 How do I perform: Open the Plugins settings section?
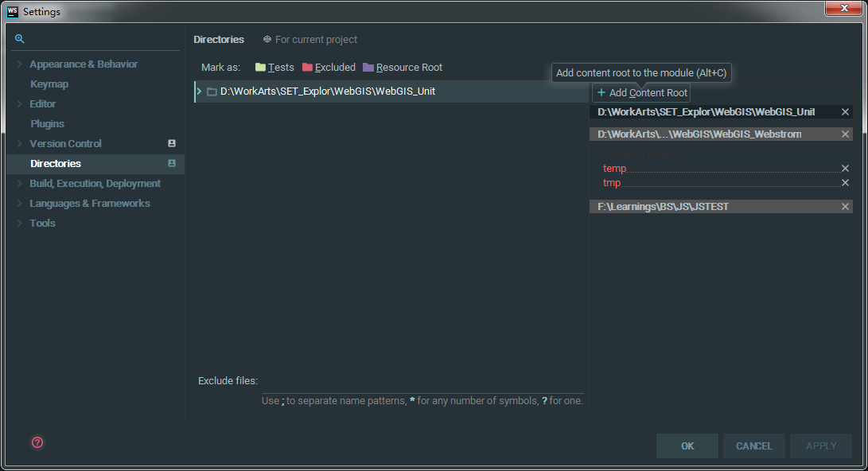(x=48, y=123)
